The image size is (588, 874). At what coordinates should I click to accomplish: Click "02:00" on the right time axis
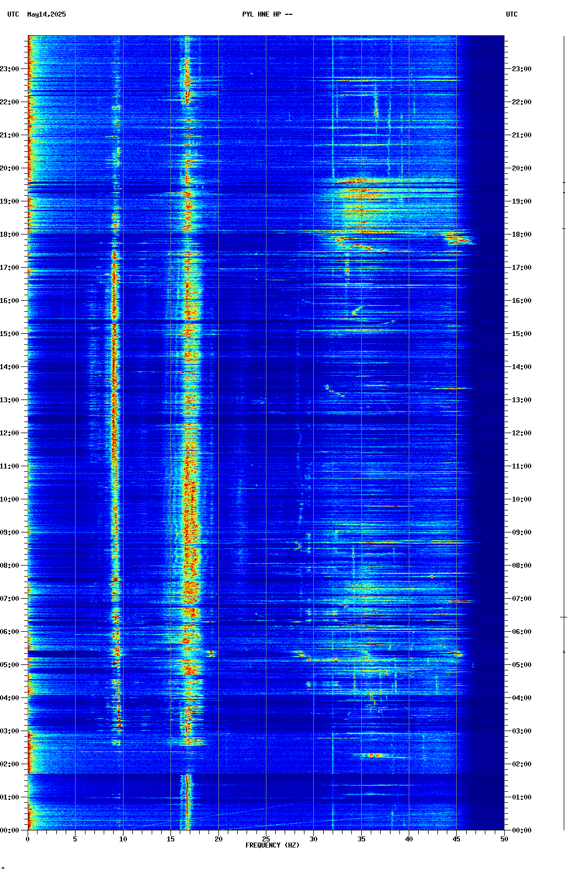[522, 764]
